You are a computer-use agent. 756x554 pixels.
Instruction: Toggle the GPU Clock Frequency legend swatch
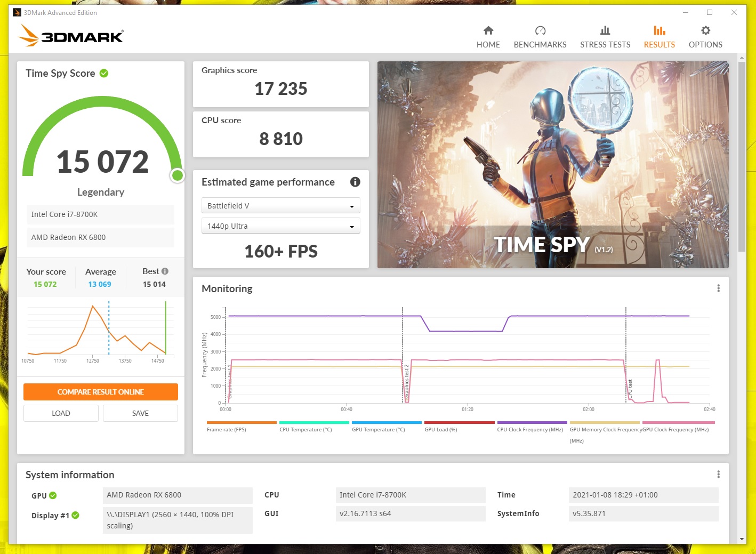pyautogui.click(x=678, y=422)
